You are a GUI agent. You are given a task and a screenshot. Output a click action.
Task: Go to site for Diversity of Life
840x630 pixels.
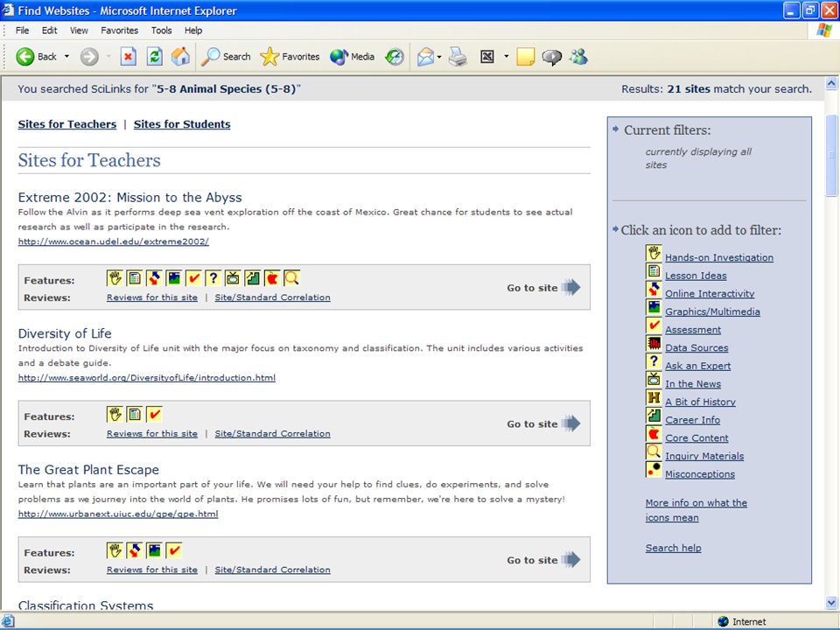(x=543, y=423)
